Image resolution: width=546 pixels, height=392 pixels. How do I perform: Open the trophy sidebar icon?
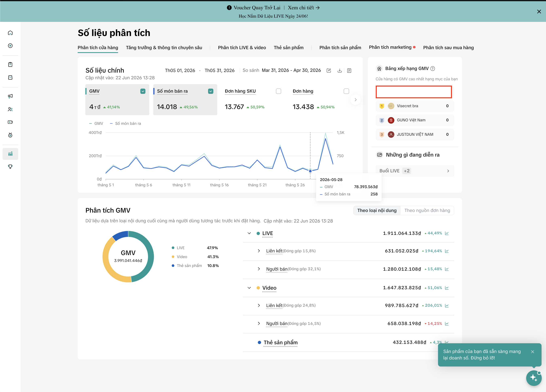tap(10, 167)
